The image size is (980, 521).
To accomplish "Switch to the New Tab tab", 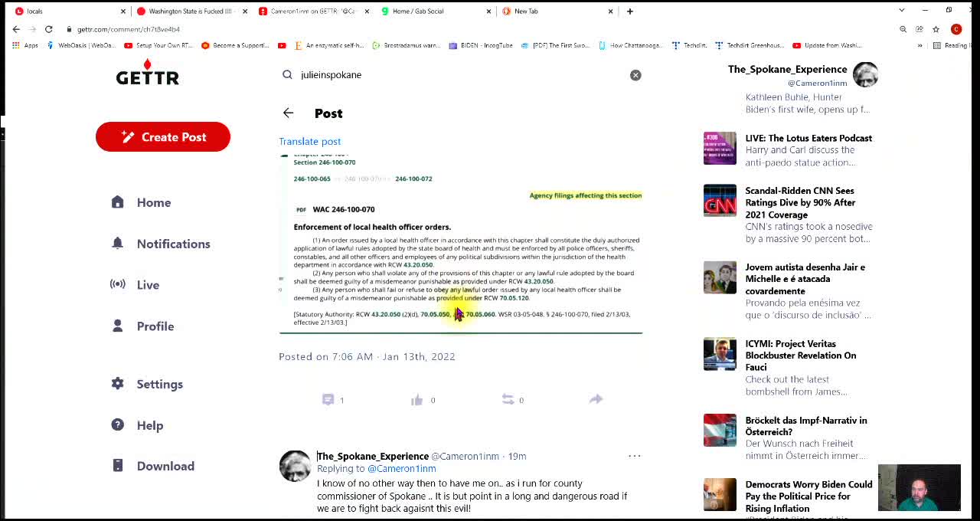I will (556, 11).
